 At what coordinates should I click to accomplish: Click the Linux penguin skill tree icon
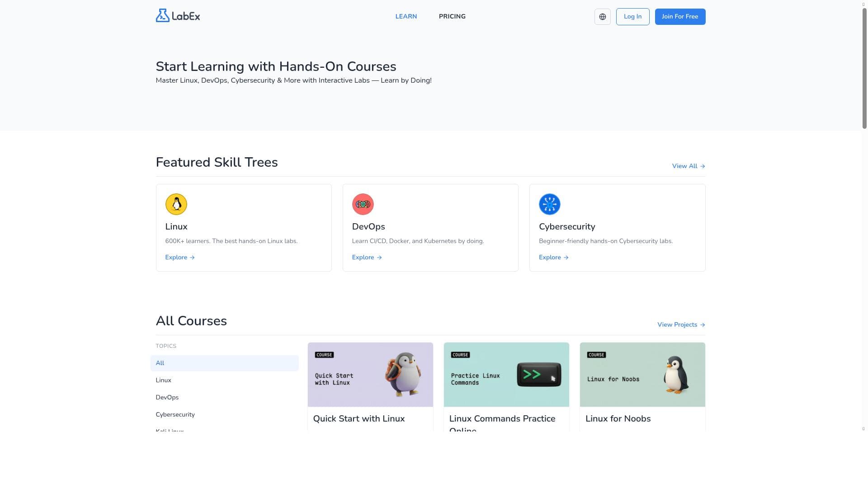(176, 204)
